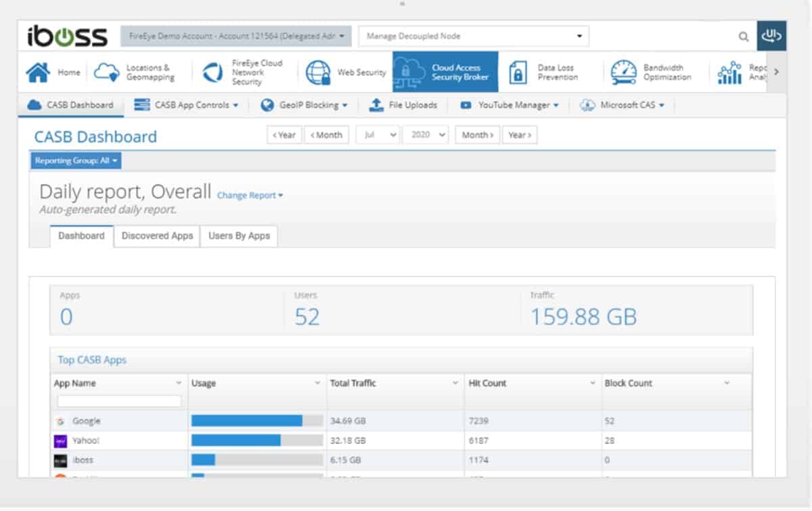The height and width of the screenshot is (511, 812).
Task: Click the Data Loss Prevention lock icon
Action: coord(517,72)
